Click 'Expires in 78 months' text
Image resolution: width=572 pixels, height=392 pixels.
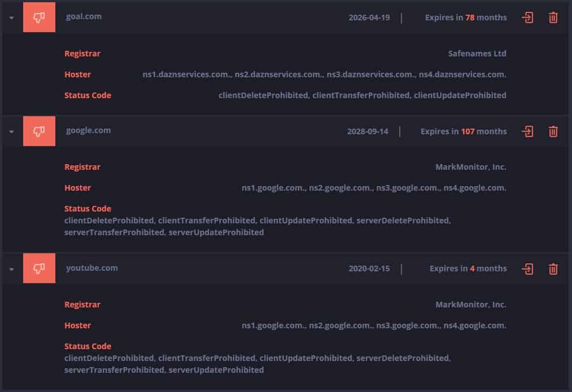(466, 17)
